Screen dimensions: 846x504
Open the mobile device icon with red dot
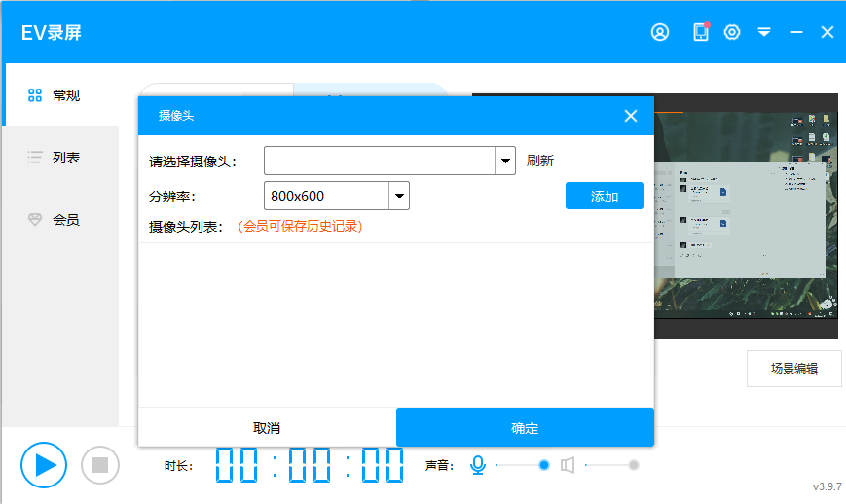tap(701, 32)
